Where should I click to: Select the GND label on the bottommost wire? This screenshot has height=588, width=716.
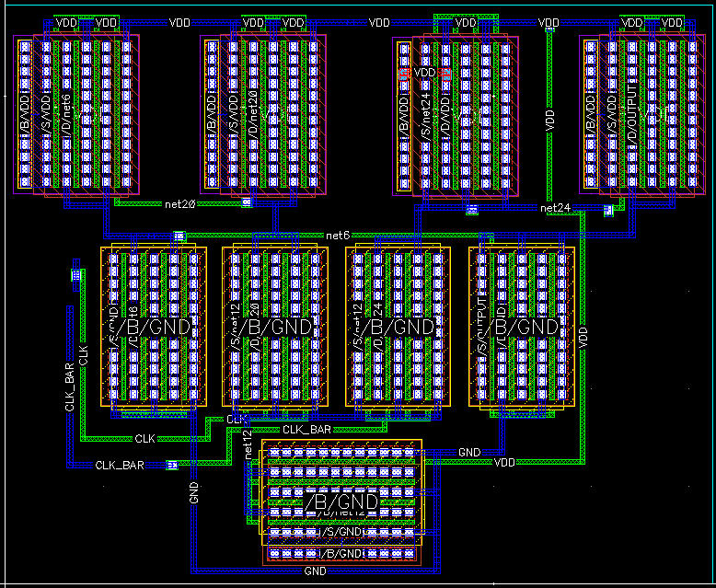click(315, 571)
